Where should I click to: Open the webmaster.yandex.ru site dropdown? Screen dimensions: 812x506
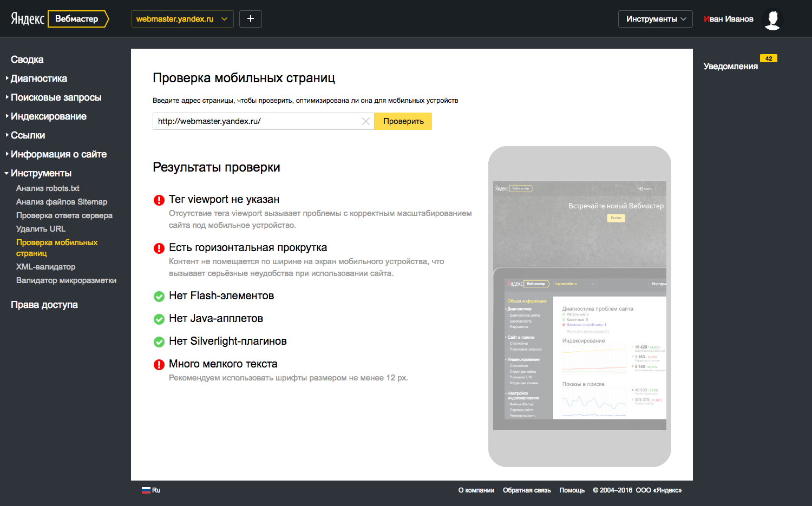pos(182,19)
